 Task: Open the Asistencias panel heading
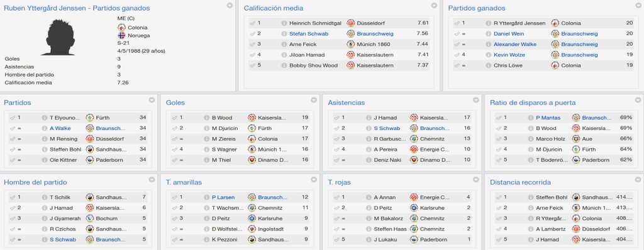347,102
